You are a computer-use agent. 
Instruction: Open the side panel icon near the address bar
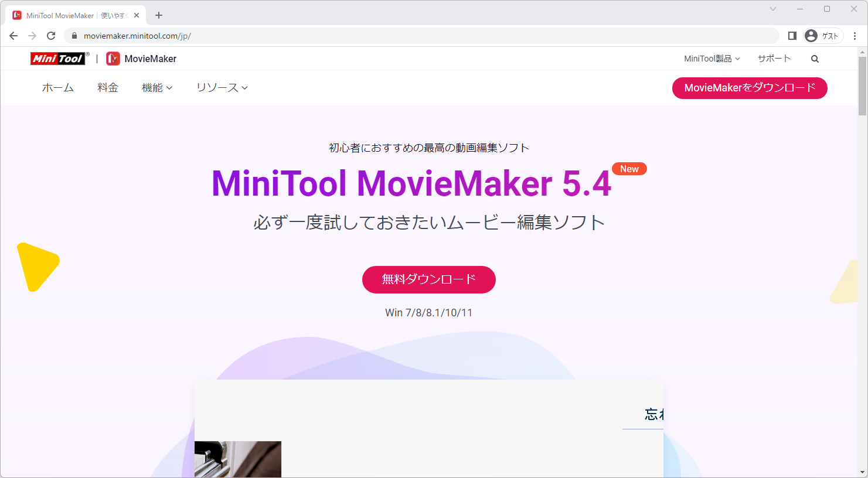tap(792, 36)
